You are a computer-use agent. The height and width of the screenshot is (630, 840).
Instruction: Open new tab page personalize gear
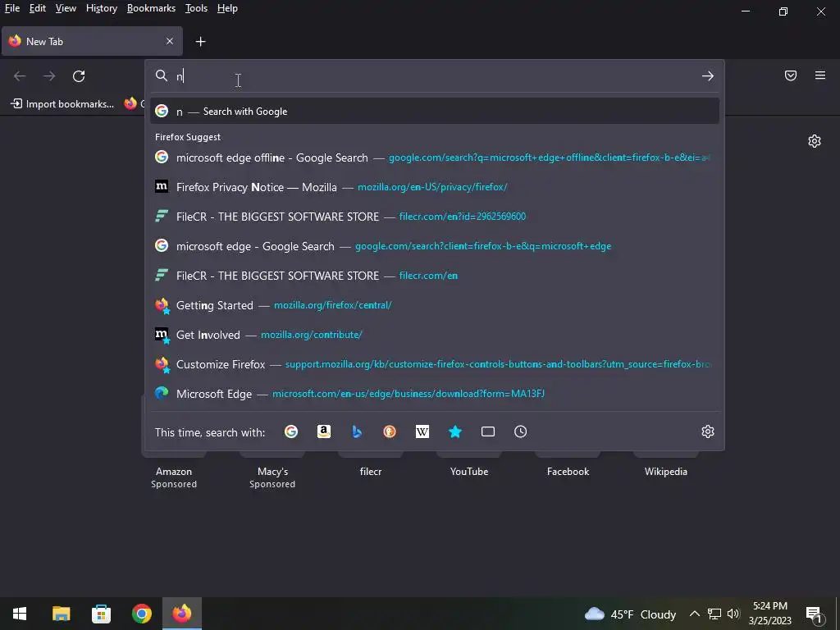pyautogui.click(x=815, y=141)
